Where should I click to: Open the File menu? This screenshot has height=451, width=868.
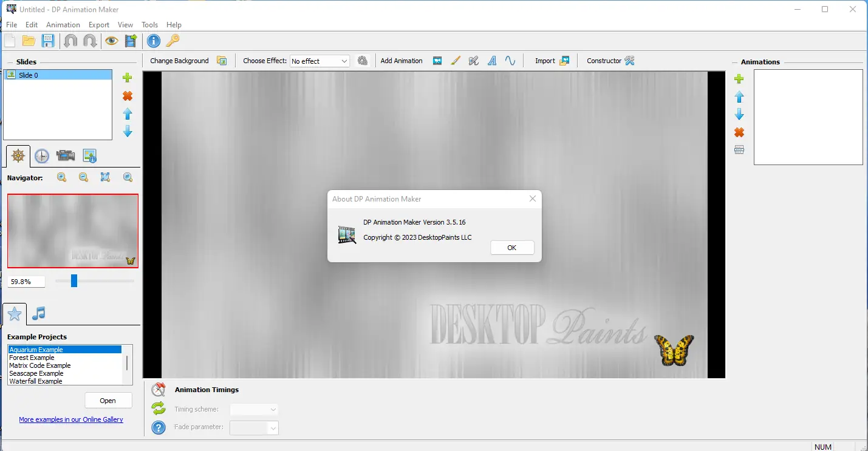coord(12,25)
